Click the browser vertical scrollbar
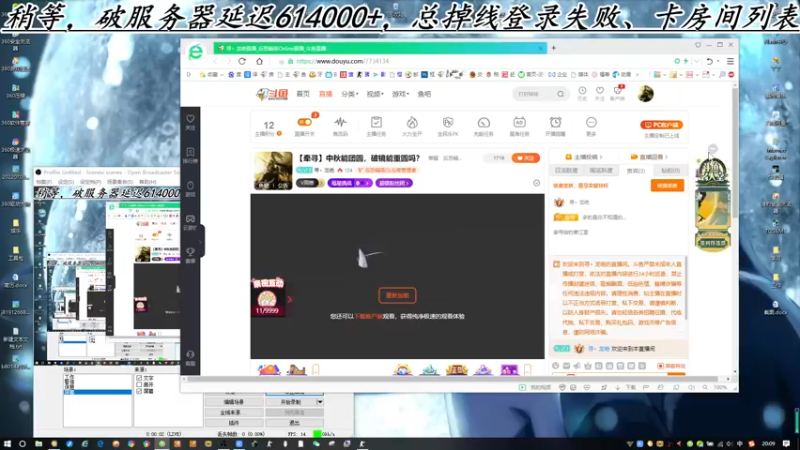The image size is (800, 450). [735, 153]
